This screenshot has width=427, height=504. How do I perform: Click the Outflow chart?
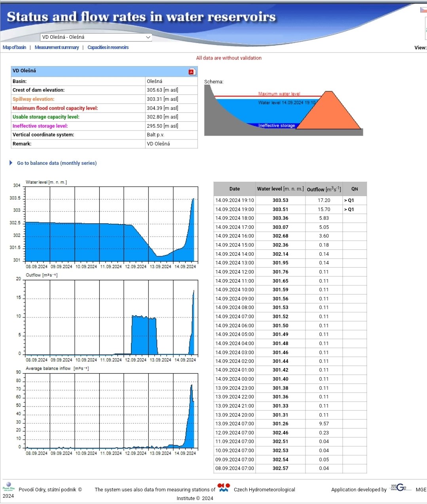111,317
